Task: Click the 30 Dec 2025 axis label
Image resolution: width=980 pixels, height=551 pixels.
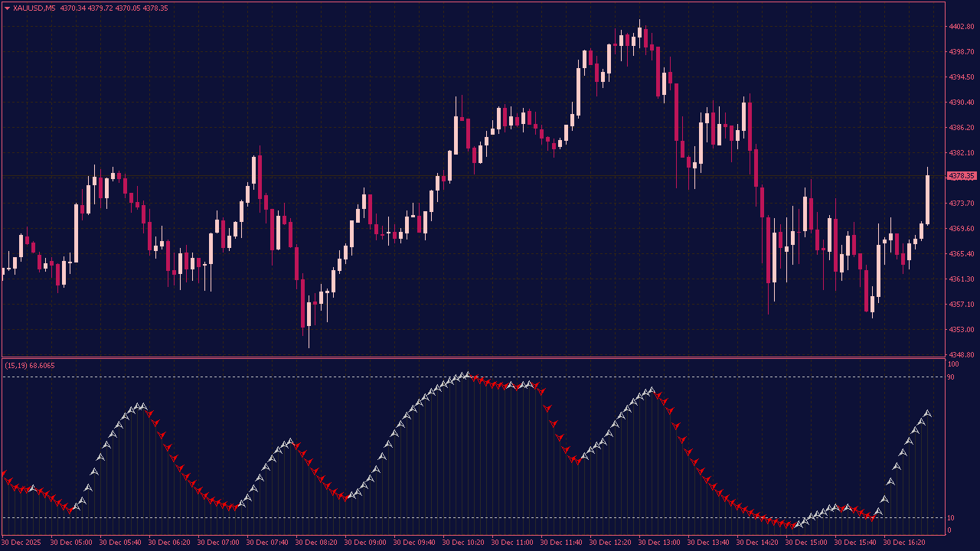Action: 21,541
